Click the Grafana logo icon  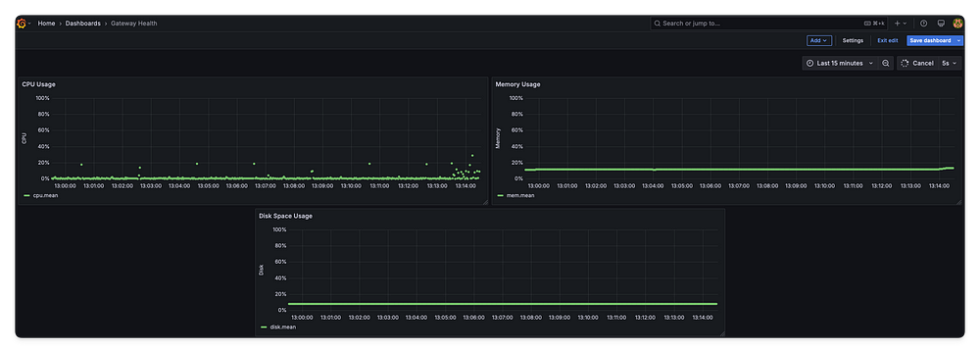tap(22, 24)
